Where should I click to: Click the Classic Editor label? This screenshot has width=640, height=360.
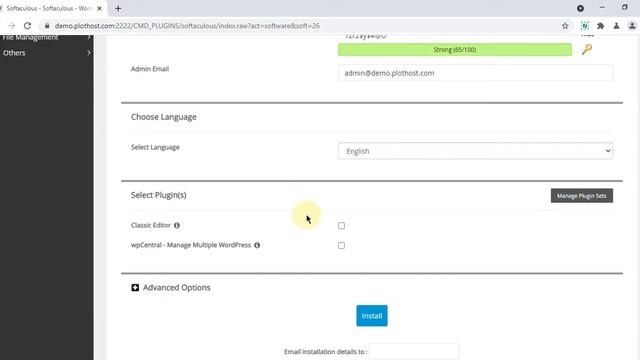coord(151,225)
